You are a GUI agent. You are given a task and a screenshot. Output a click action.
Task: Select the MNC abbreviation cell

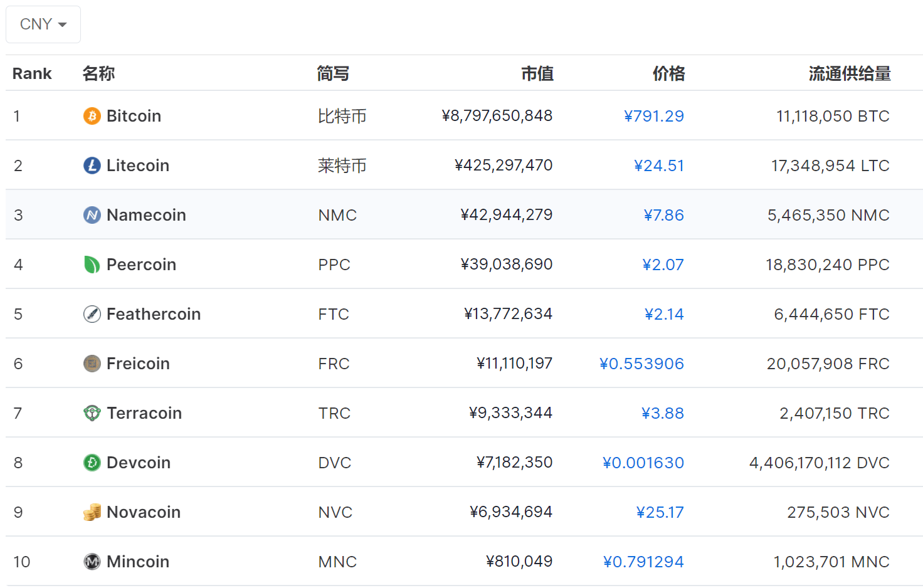click(337, 562)
